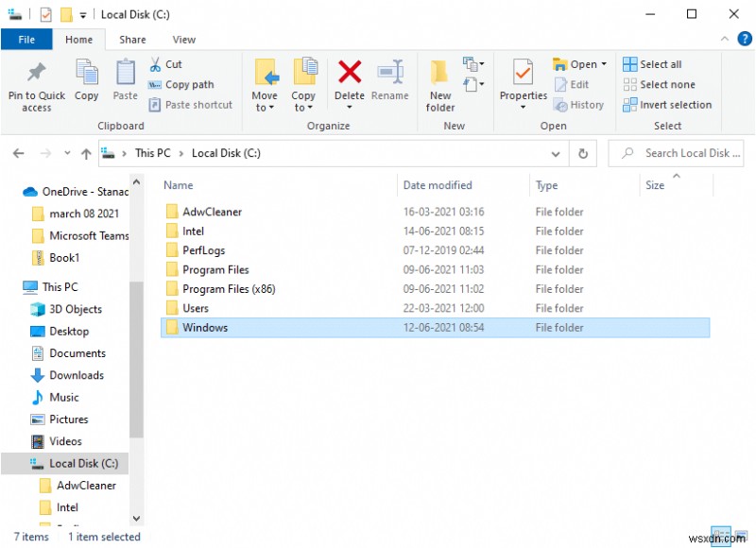Screen dimensions: 756x548
Task: Sort by the Size column header
Action: 655,185
